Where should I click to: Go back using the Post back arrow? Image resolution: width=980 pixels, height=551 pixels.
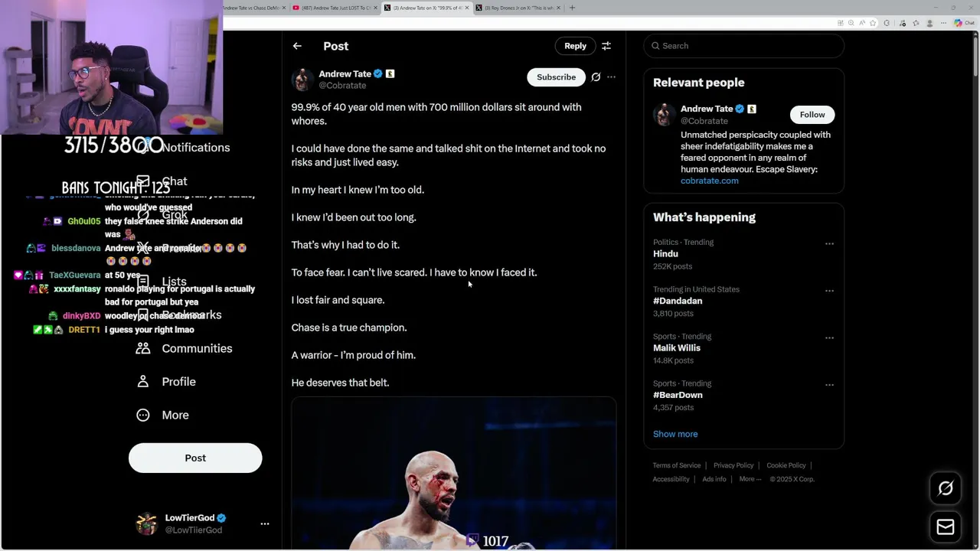[x=297, y=46]
